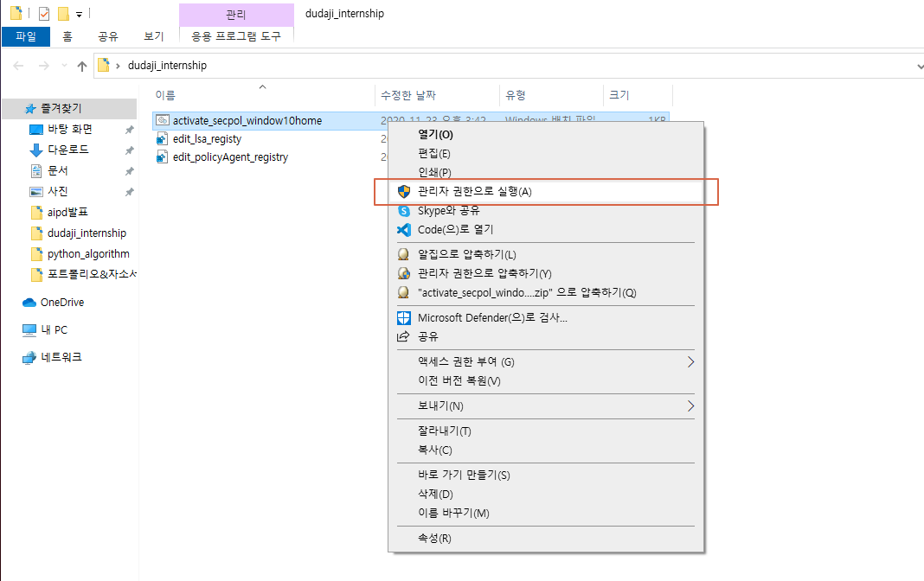This screenshot has width=924, height=581.
Task: Click the up-arrow navigation button
Action: click(82, 66)
